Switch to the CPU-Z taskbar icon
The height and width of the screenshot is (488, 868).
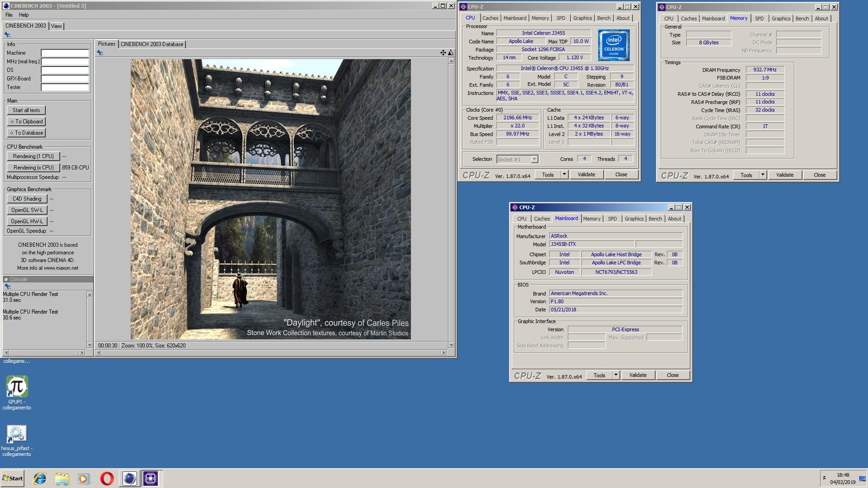pos(151,479)
